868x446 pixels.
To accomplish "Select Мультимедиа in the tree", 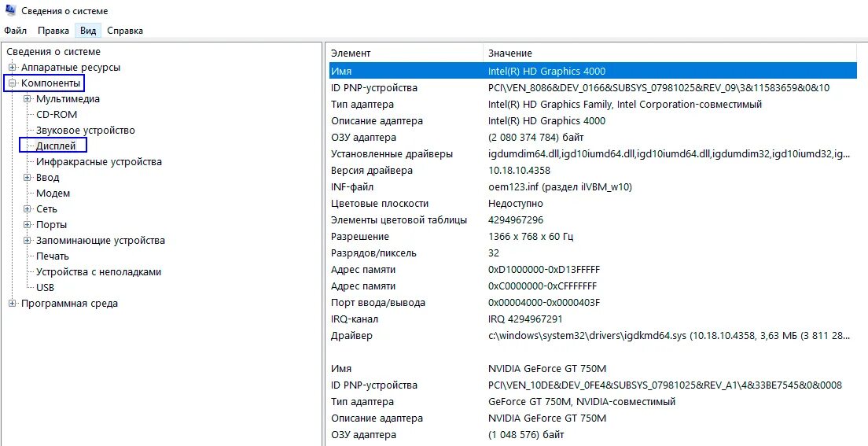I will coord(68,99).
